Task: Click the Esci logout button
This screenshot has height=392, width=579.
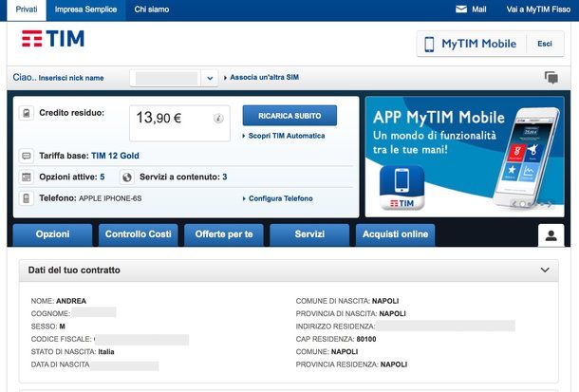Action: (x=545, y=44)
